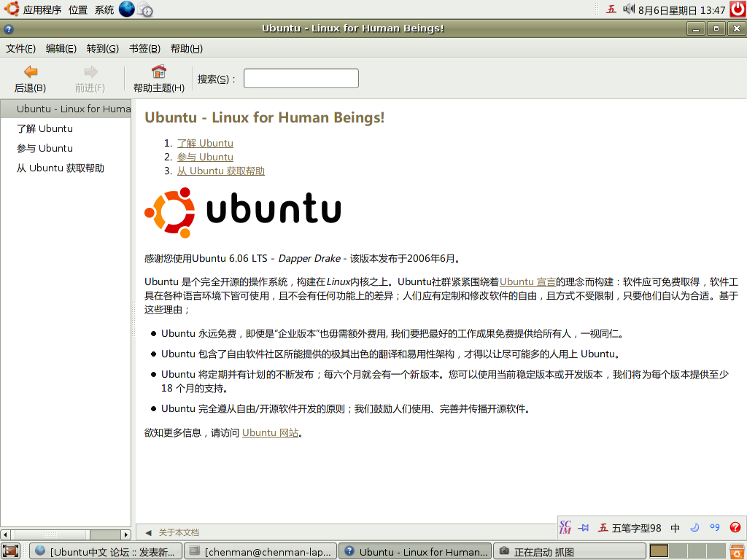
Task: Toggle the moon full/half-width letter icon
Action: [x=694, y=528]
